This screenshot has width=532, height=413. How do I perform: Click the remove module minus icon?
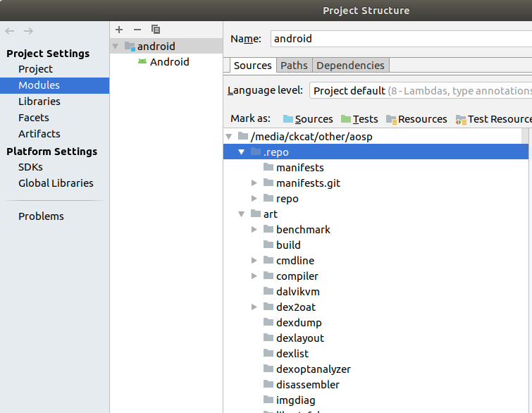coord(137,30)
